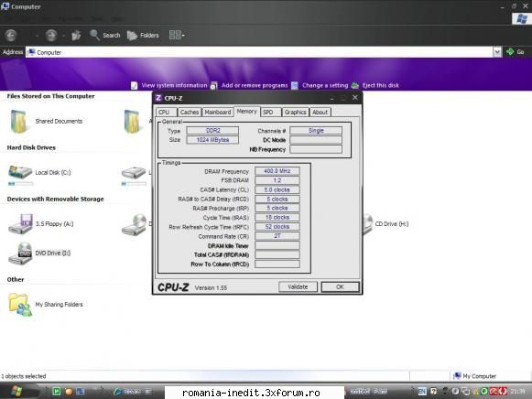The height and width of the screenshot is (399, 532).
Task: Click the Hard Disk Drives group header
Action: (x=31, y=148)
